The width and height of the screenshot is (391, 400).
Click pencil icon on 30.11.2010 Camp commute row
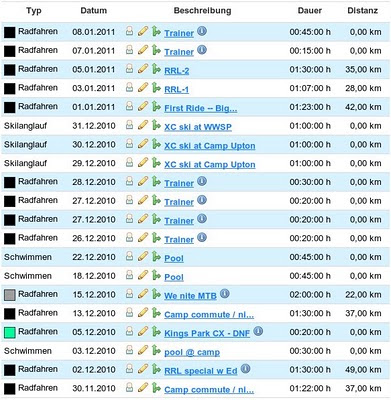click(143, 388)
